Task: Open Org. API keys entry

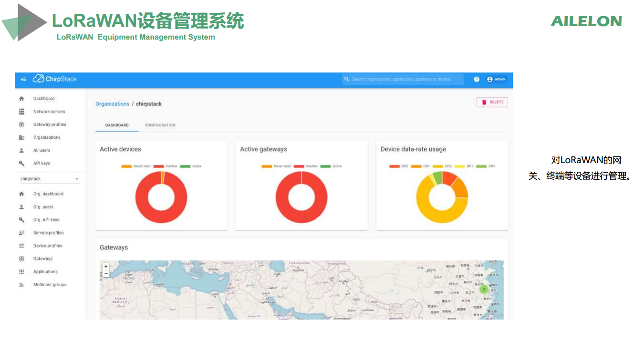Action: coord(46,220)
